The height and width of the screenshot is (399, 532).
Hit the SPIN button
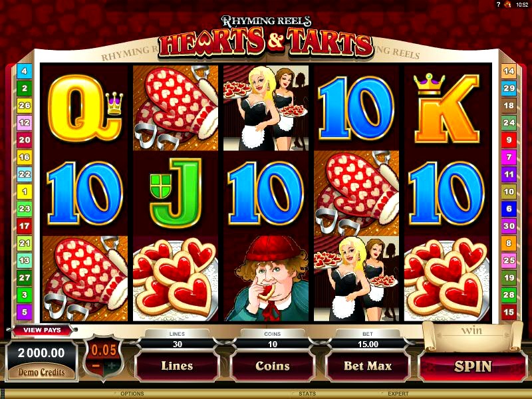pyautogui.click(x=473, y=366)
